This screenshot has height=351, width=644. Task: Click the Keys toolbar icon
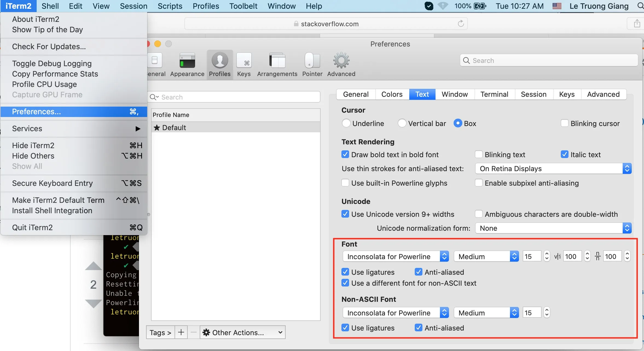(x=244, y=61)
